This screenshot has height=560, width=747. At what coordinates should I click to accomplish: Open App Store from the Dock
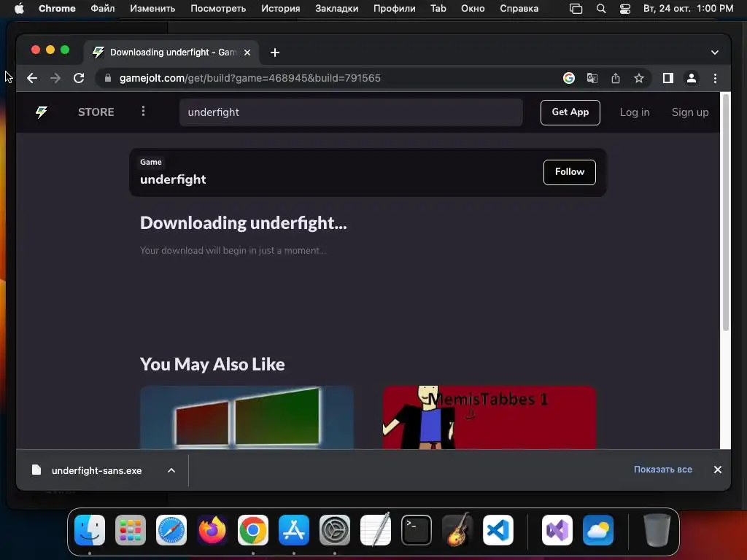pos(294,530)
